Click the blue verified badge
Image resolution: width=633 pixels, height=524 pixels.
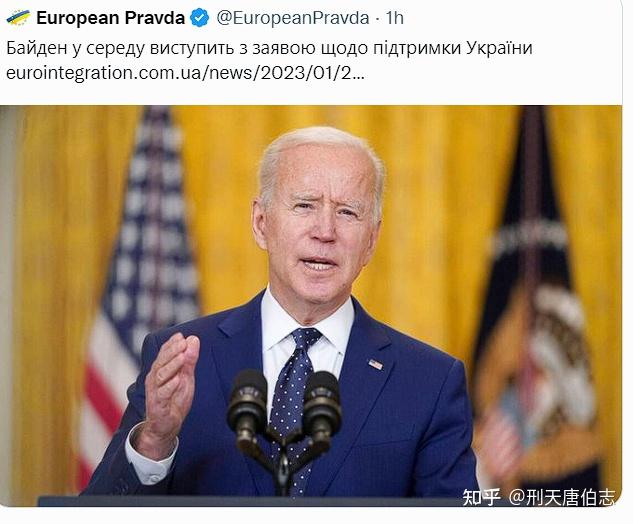click(x=199, y=18)
